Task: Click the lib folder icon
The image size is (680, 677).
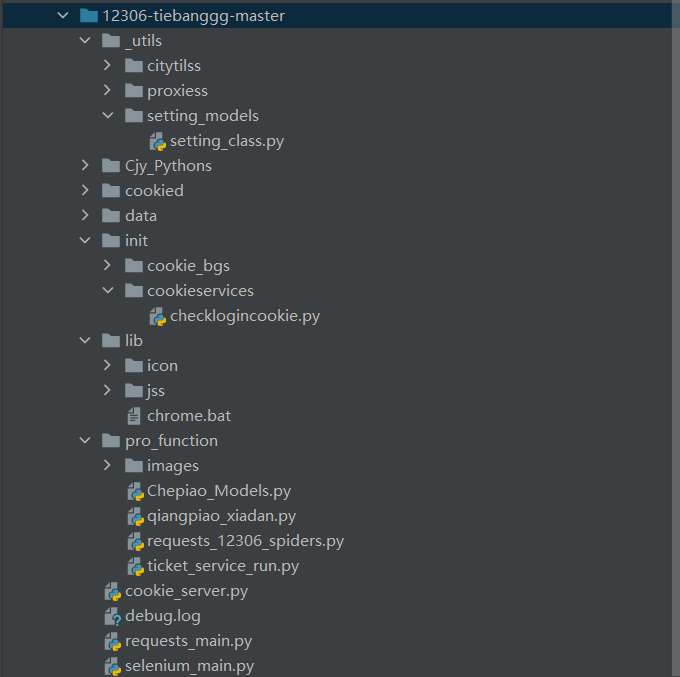Action: coord(111,340)
